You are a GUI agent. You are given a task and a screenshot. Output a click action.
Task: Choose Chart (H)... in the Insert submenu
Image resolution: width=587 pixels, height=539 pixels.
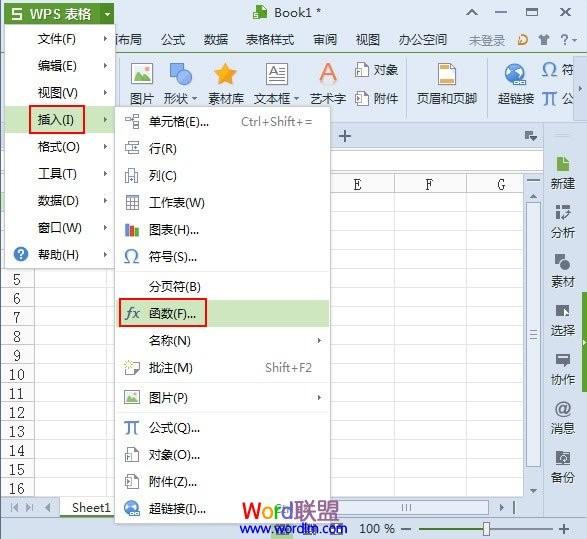click(x=223, y=229)
